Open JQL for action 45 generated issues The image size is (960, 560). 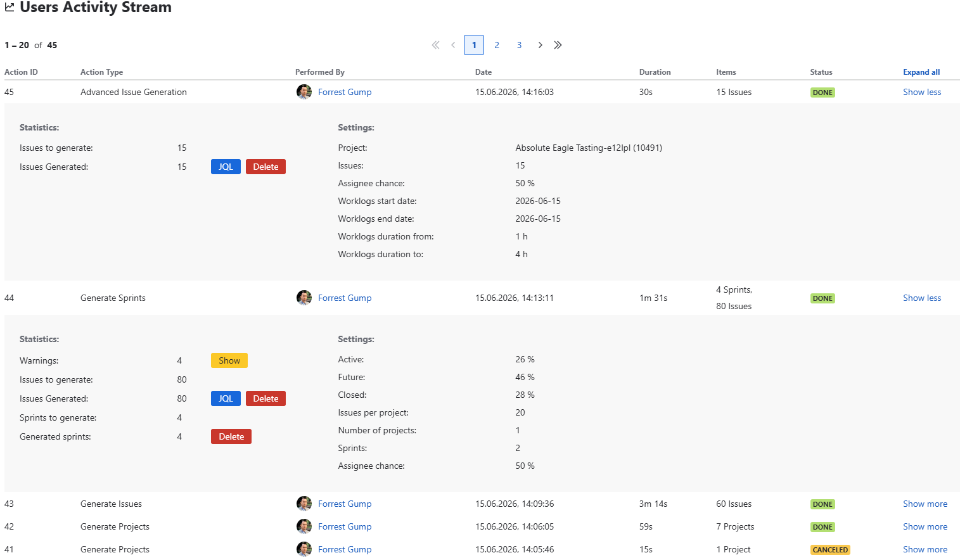(226, 167)
